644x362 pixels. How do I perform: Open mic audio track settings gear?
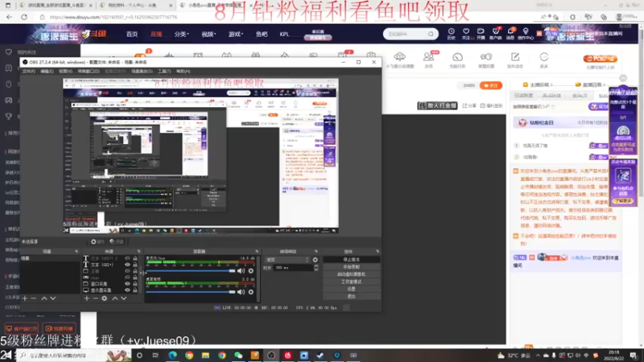(251, 271)
